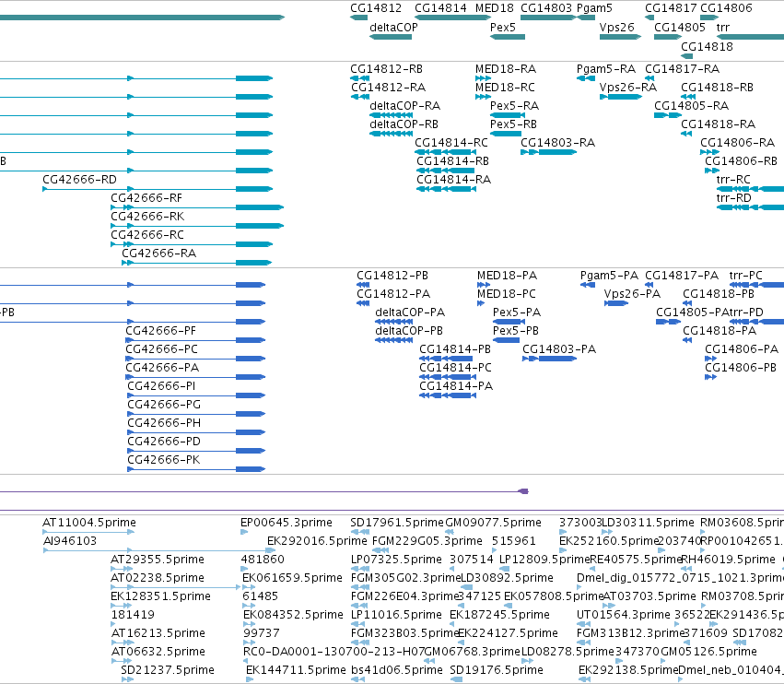
Task: Select protein MED18-PA label
Action: click(x=507, y=276)
